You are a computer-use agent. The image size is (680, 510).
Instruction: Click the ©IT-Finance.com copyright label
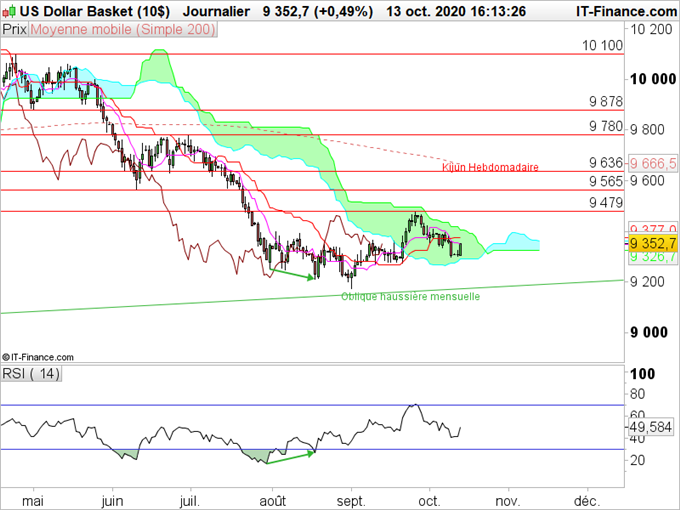tap(38, 357)
